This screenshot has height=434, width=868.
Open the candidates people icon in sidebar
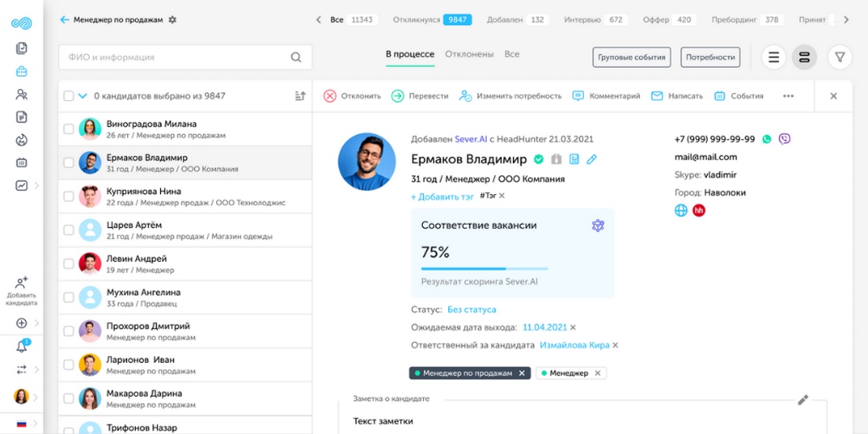pos(21,94)
